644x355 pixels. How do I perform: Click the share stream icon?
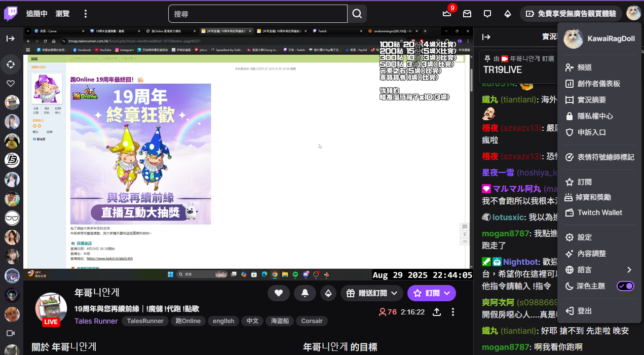point(437,312)
